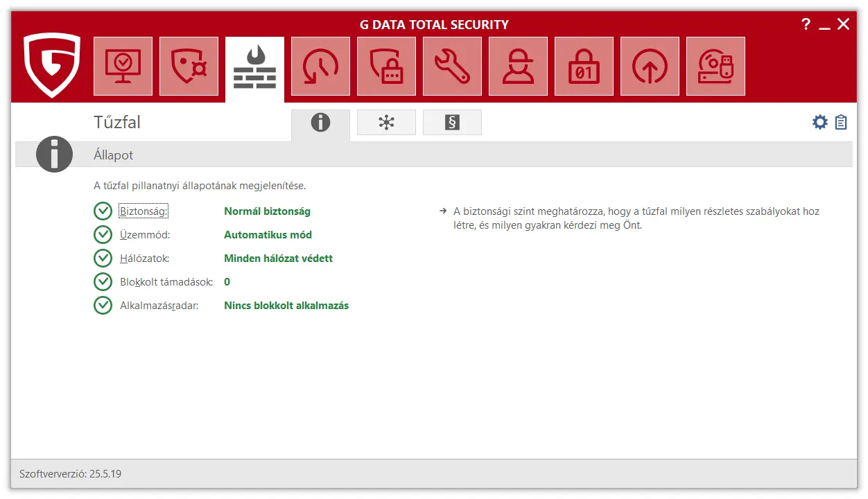
Task: Open the Backup clock-arrow icon
Action: (x=320, y=67)
